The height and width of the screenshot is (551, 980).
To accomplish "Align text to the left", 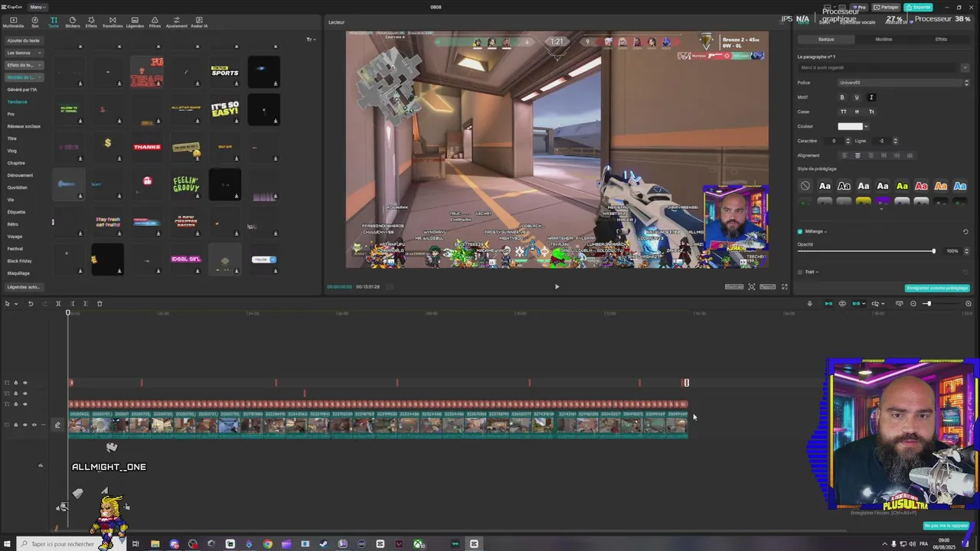I will [844, 155].
